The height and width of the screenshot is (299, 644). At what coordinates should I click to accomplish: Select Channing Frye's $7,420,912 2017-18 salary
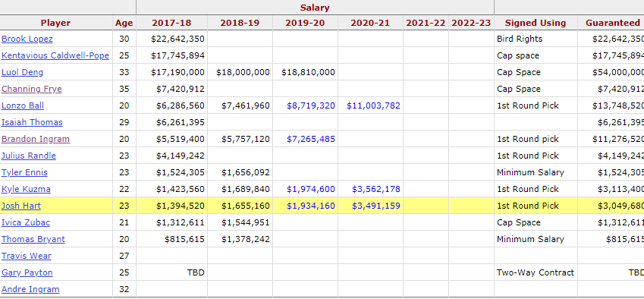pos(181,89)
